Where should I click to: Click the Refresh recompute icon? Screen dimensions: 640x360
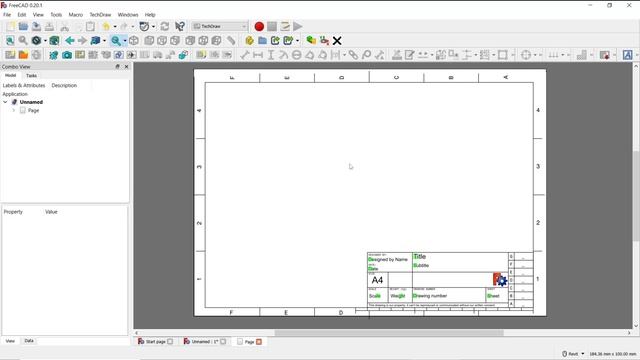click(165, 27)
